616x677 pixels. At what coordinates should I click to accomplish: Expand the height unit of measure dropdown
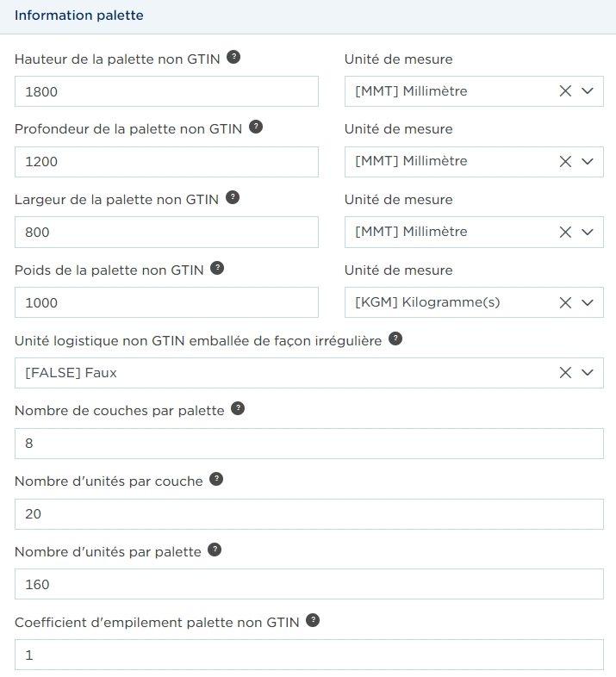point(587,91)
